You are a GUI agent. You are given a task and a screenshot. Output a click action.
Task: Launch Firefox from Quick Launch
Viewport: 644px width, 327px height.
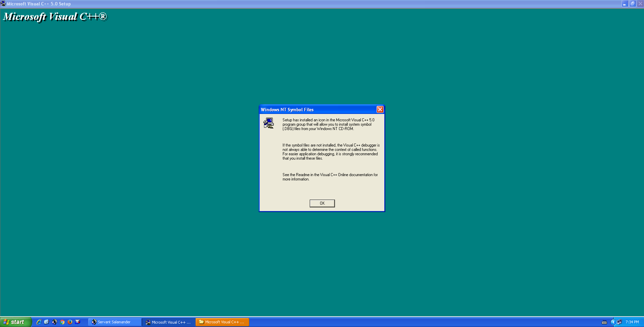click(70, 322)
